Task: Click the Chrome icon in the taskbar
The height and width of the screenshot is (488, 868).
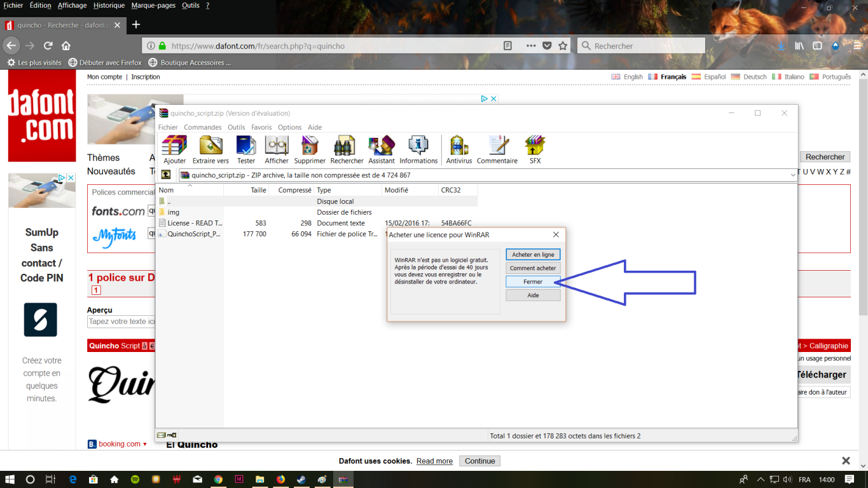Action: 218,479
